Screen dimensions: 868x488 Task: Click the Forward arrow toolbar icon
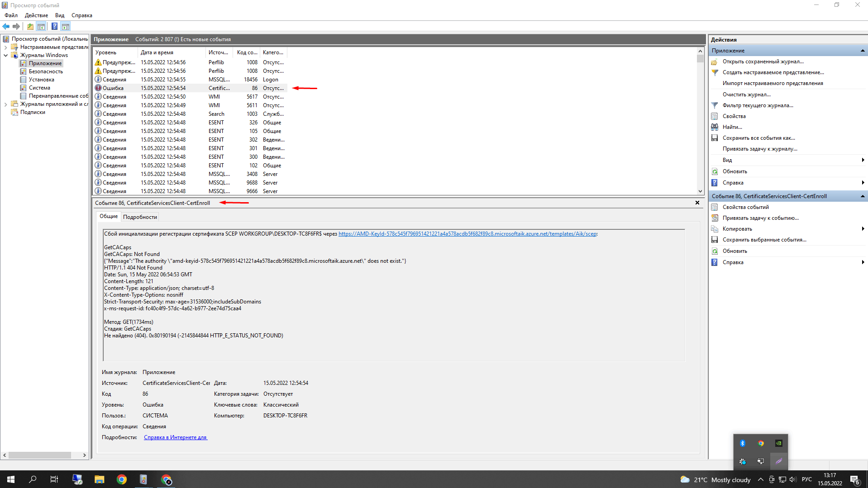(x=16, y=26)
